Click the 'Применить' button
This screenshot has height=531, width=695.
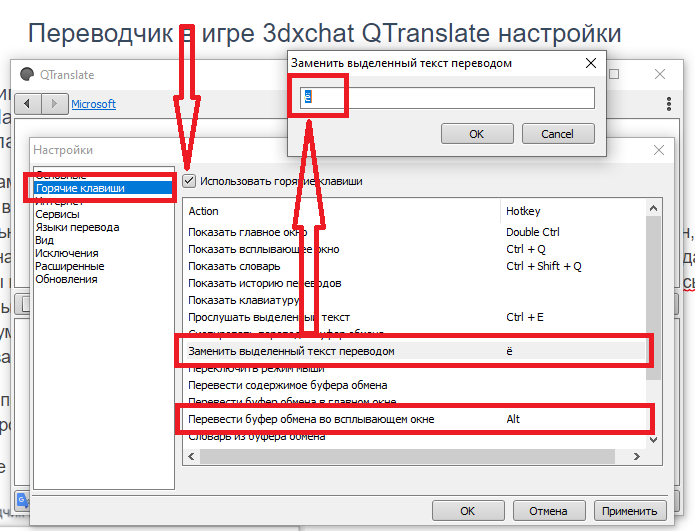coord(629,511)
